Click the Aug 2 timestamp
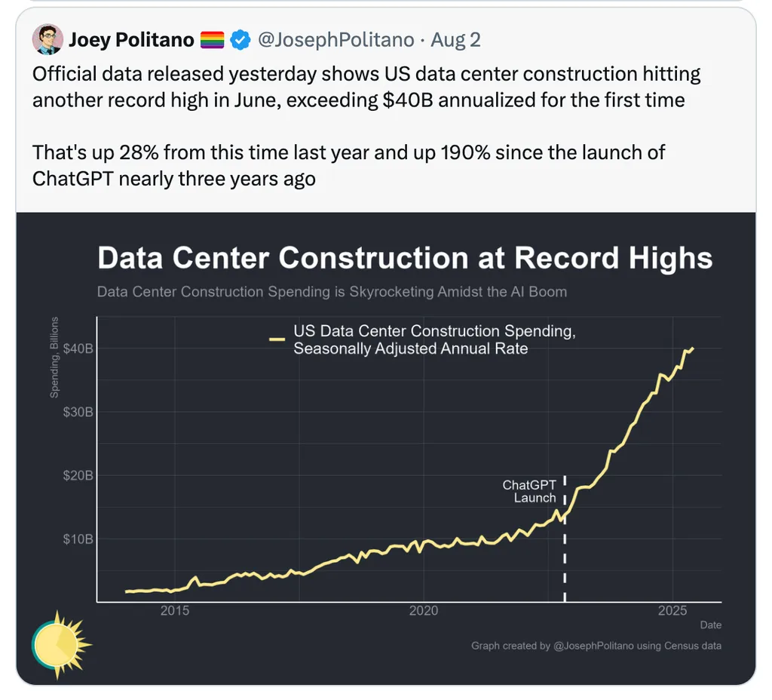 point(456,40)
